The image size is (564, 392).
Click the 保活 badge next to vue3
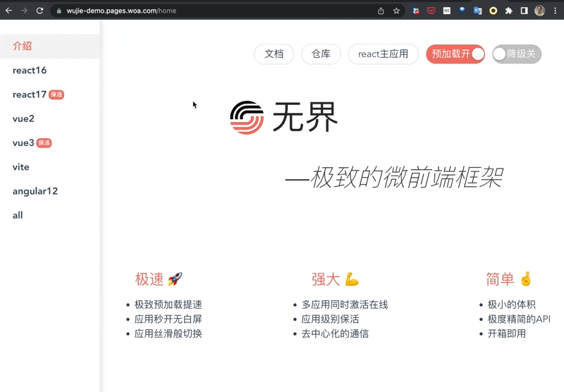coord(44,143)
